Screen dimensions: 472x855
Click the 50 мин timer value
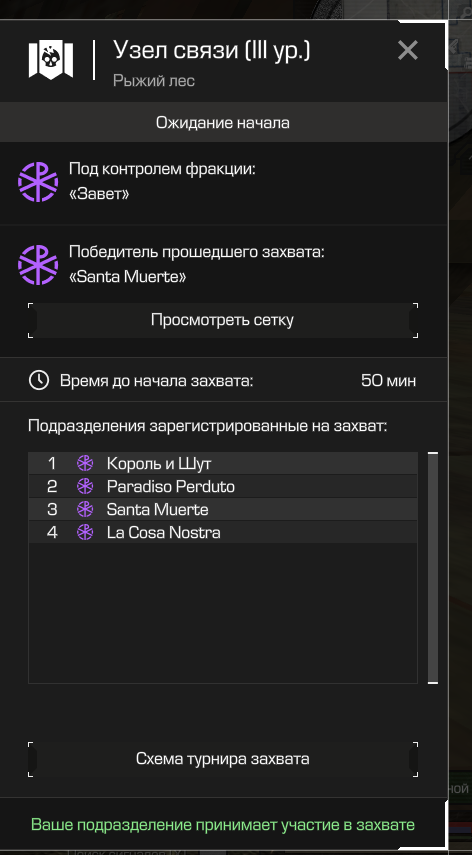[x=388, y=381]
